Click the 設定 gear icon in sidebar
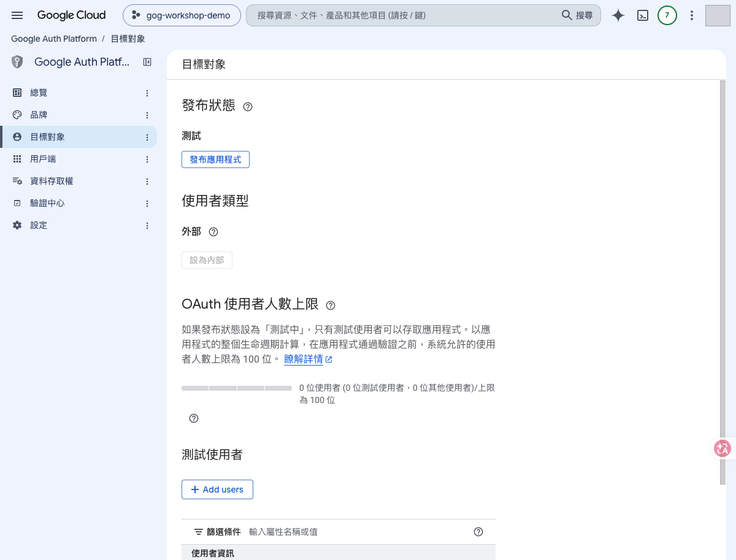736x560 pixels. (x=17, y=225)
